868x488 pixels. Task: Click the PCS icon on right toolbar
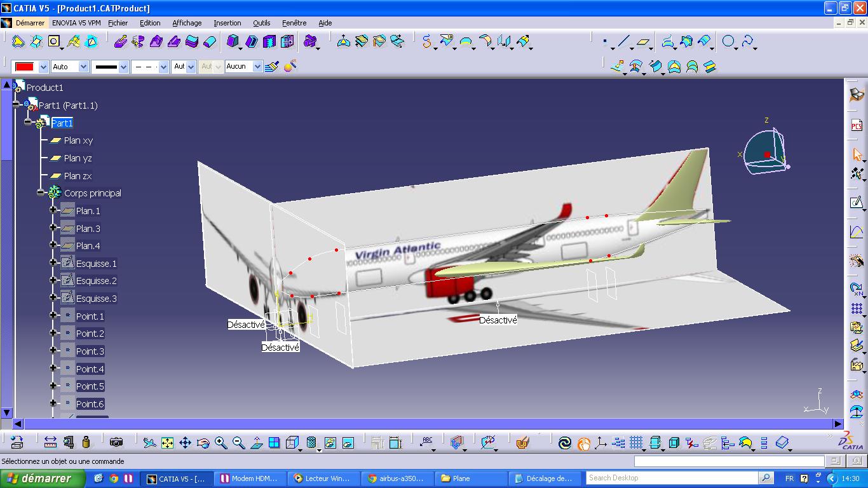point(857,125)
